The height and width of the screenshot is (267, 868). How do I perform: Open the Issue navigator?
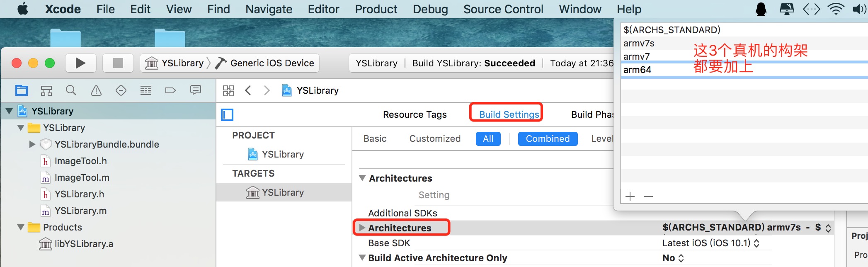pyautogui.click(x=96, y=90)
